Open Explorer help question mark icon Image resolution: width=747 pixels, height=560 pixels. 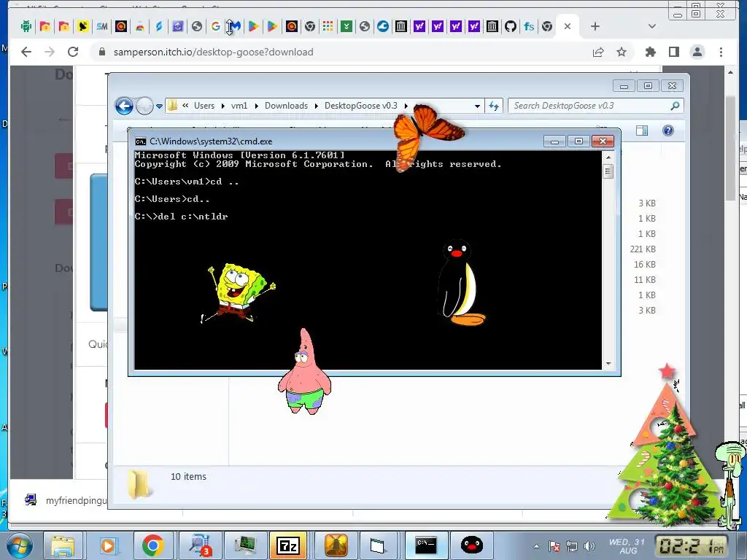[x=668, y=131]
